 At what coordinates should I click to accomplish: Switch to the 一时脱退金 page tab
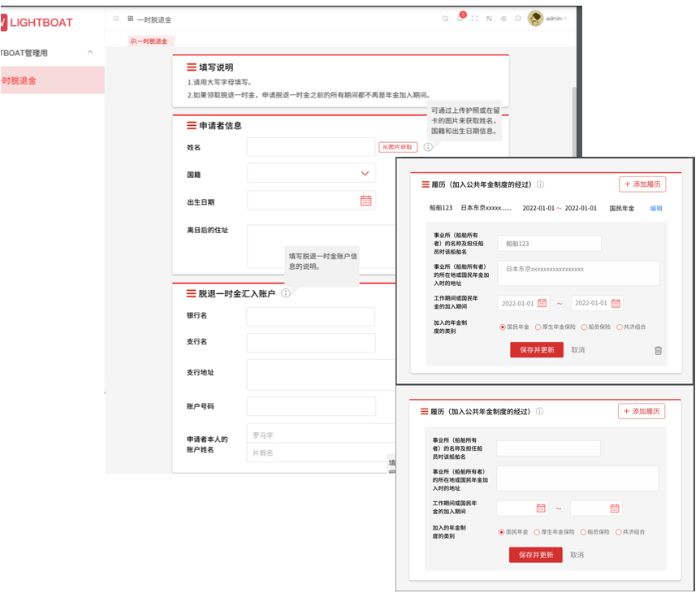pos(150,41)
